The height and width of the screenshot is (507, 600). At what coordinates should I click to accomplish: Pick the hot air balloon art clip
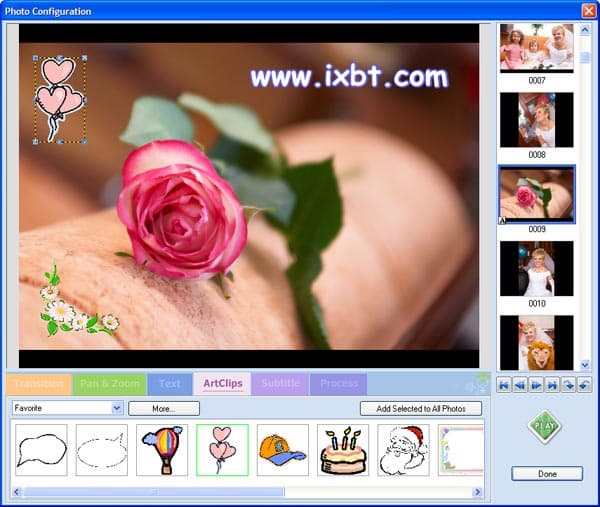click(162, 450)
